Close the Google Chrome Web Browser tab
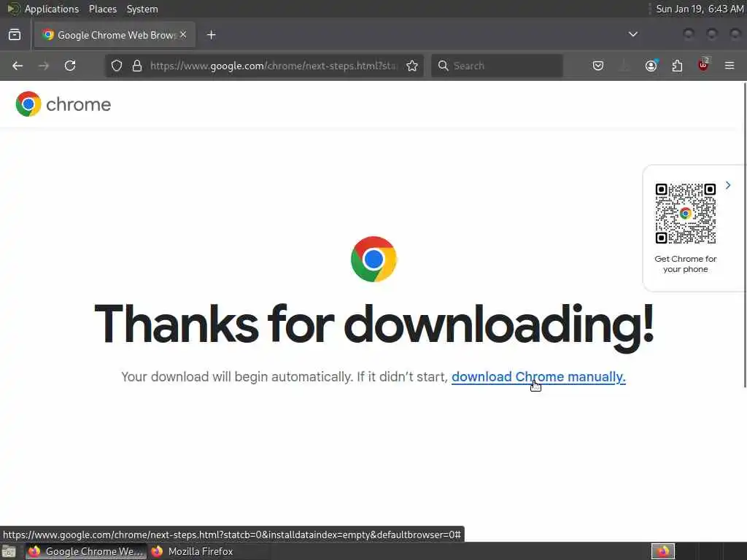747x560 pixels. pos(183,35)
